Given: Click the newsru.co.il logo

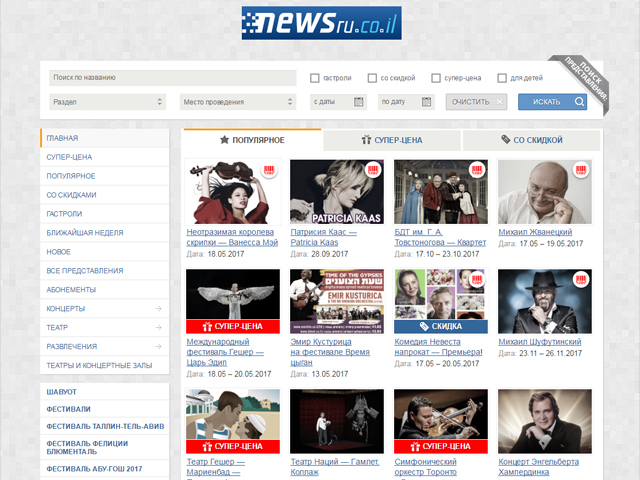Looking at the screenshot, I should click(x=322, y=23).
